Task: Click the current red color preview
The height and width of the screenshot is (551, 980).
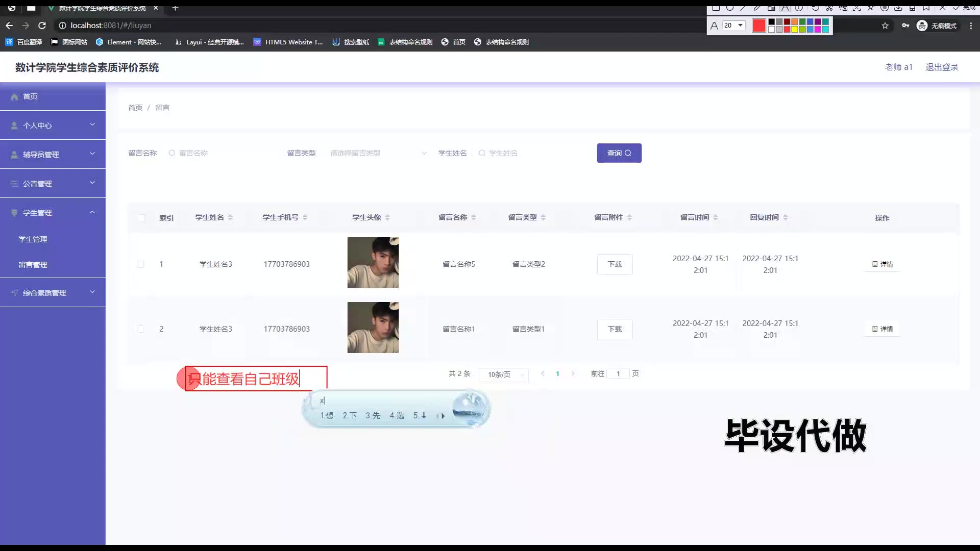Action: point(759,26)
